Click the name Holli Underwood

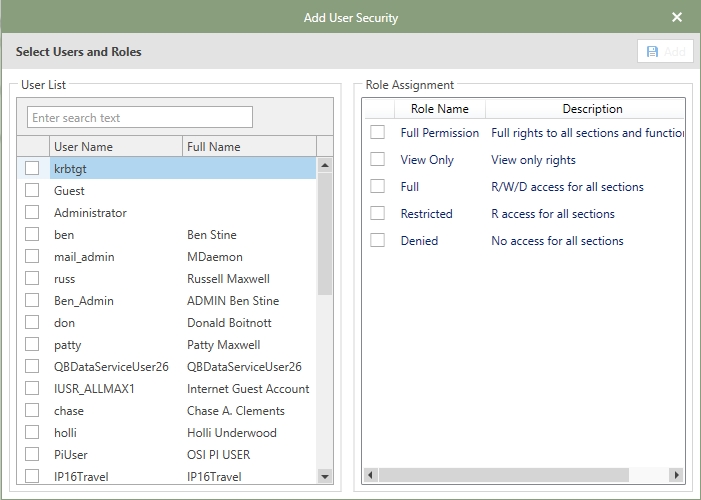click(x=232, y=432)
